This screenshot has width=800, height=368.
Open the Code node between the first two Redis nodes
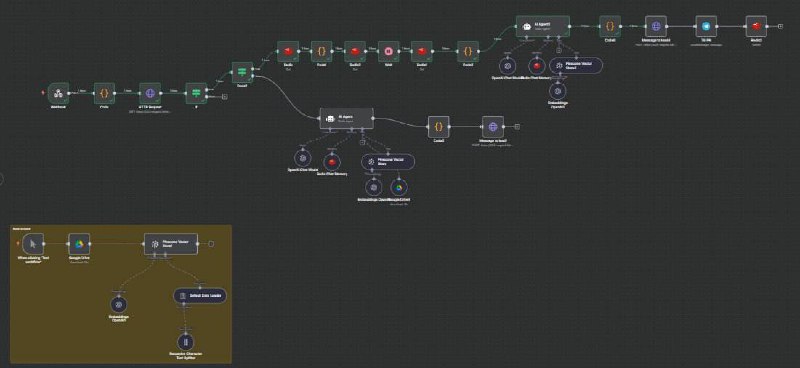[321, 52]
